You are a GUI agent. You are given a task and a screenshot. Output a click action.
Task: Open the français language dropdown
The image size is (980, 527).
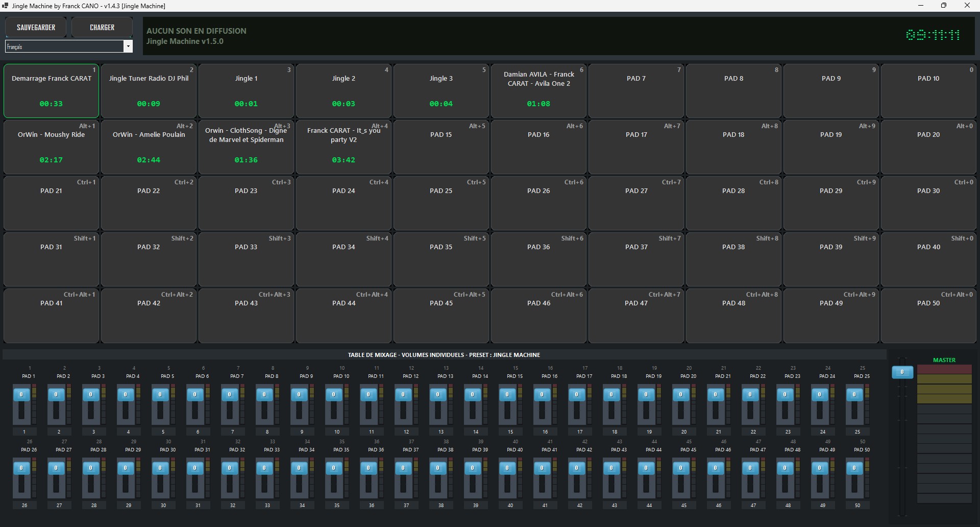(x=69, y=46)
